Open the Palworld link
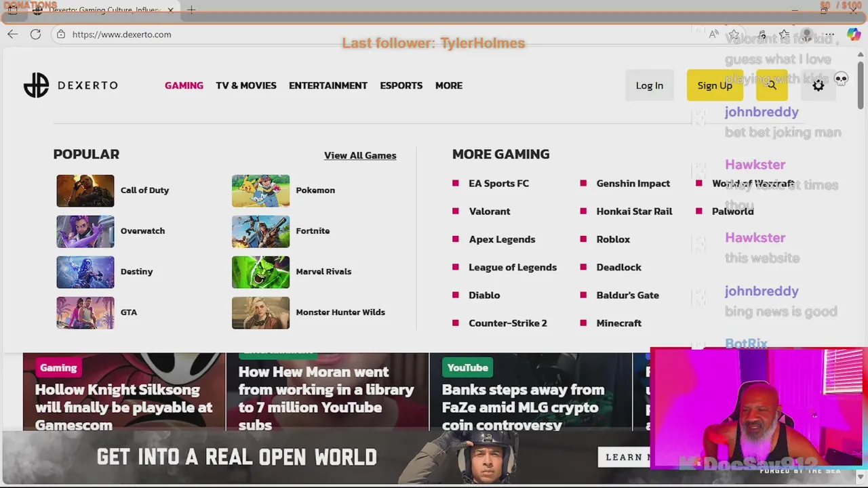The width and height of the screenshot is (868, 488). pyautogui.click(x=732, y=211)
